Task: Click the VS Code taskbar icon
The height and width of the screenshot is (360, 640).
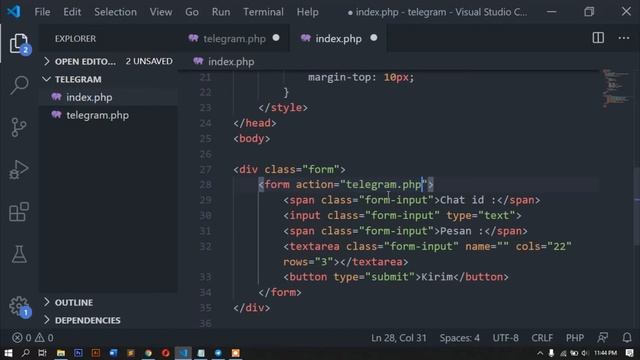Action: [x=183, y=353]
